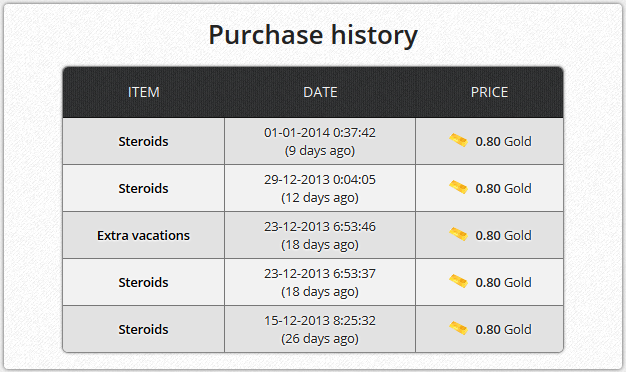This screenshot has height=372, width=626.
Task: Click gold bar icon beside 29-12-2013 purchase
Action: 458,188
